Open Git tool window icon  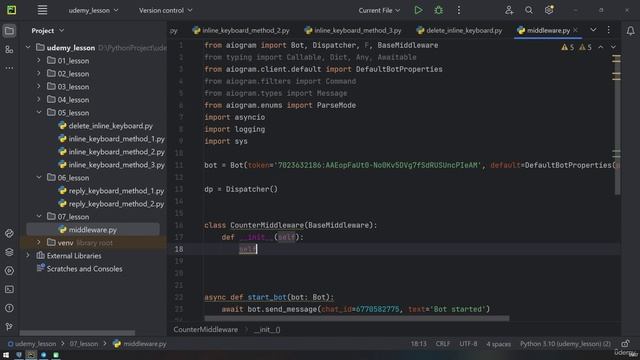click(x=9, y=327)
